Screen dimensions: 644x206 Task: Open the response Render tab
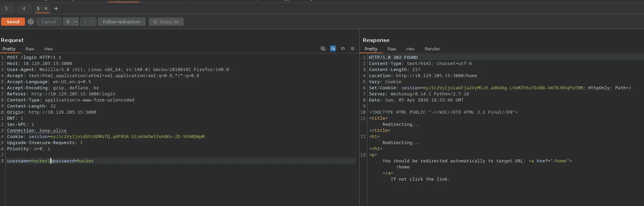coord(432,49)
